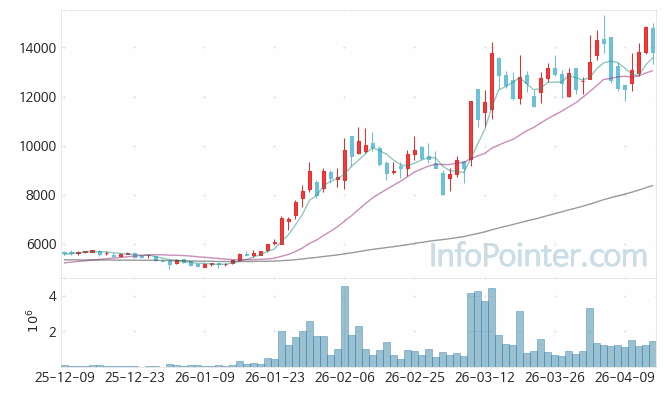Click the 12000 price axis label
The height and width of the screenshot is (396, 665).
click(38, 98)
